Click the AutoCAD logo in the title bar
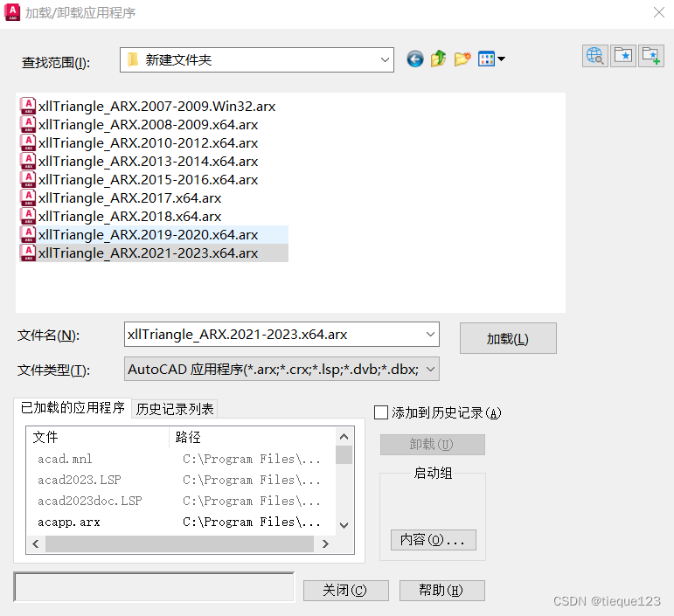Screen dimensions: 674x616 coord(12,12)
